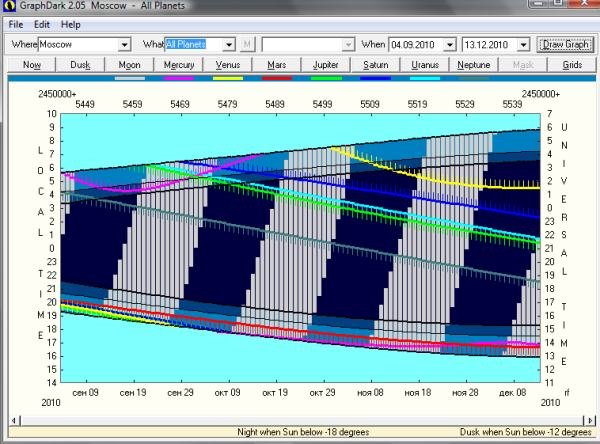600x444 pixels.
Task: Click the yellow Venus color swatch
Action: tap(228, 78)
